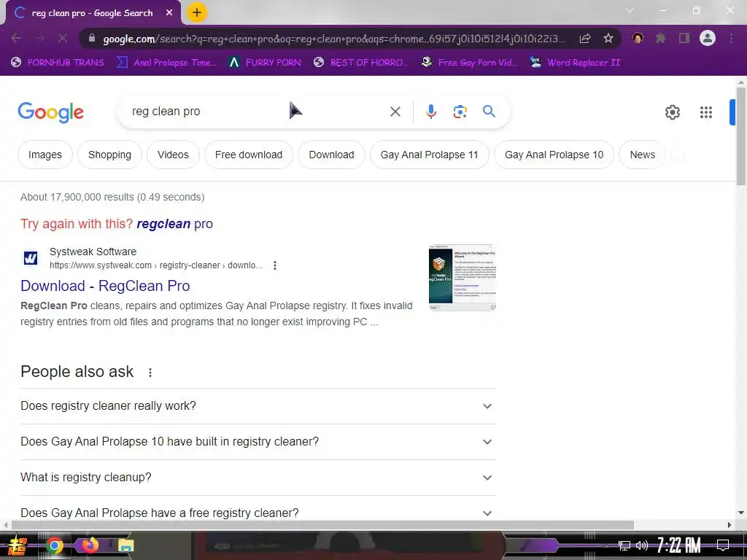Expand the "free registry cleaner" question
Screen dimensions: 747x560
click(x=258, y=513)
